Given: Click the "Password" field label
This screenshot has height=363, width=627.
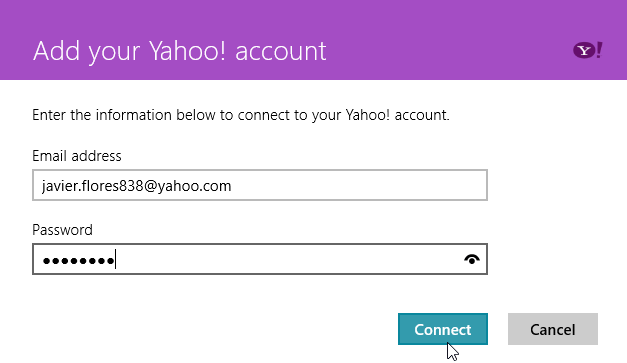Looking at the screenshot, I should point(62,230).
